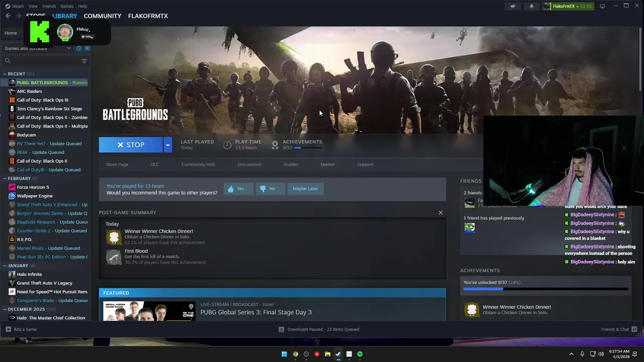644x362 pixels.
Task: Open the dropdown arrow beside STOP
Action: 168,145
